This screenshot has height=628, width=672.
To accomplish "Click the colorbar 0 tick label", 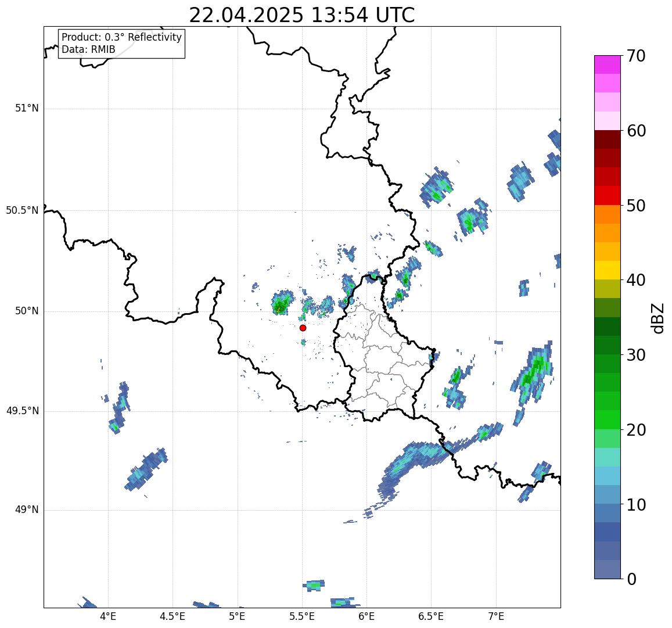I will coord(632,579).
